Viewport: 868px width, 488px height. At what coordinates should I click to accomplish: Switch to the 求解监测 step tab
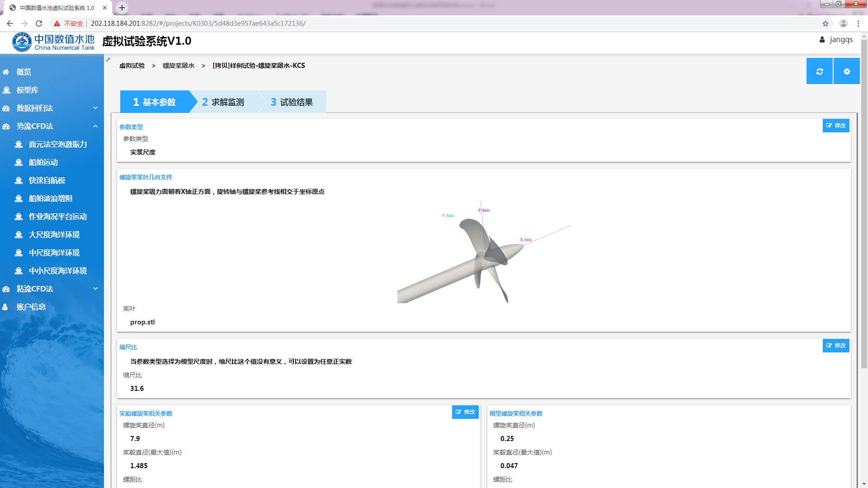(223, 102)
